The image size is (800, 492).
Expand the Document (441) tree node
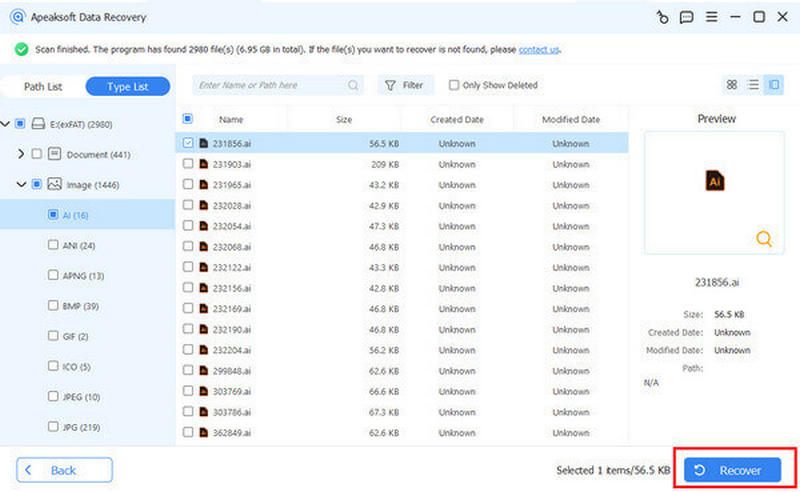(21, 154)
